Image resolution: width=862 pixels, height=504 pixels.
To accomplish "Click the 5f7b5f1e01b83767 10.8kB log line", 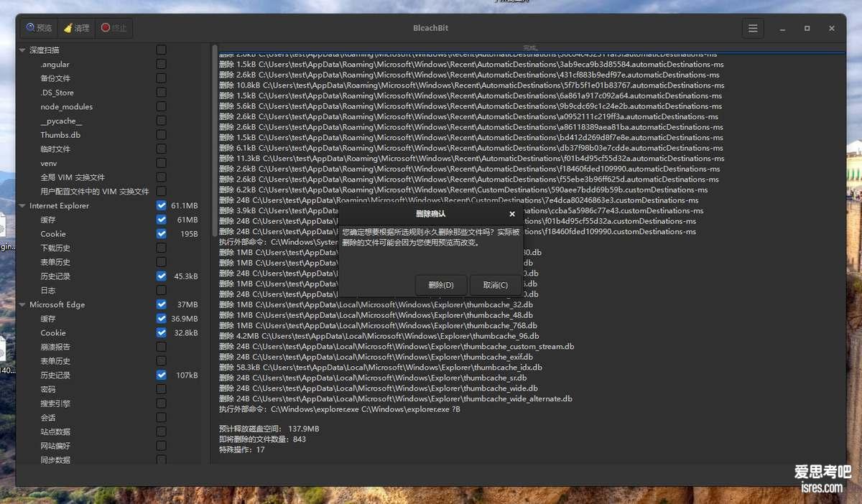I will 472,85.
